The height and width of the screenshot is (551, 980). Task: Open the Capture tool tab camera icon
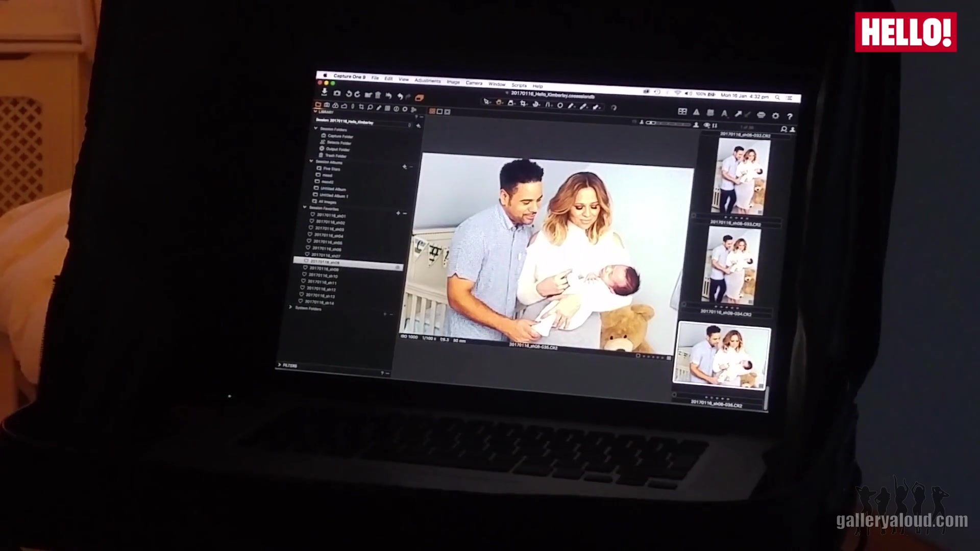327,105
